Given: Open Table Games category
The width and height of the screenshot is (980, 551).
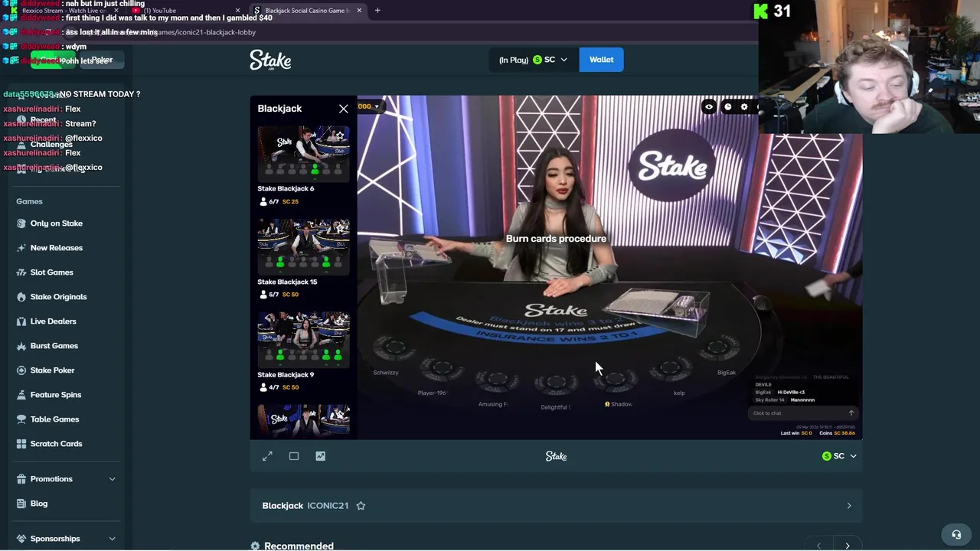Looking at the screenshot, I should coord(55,419).
